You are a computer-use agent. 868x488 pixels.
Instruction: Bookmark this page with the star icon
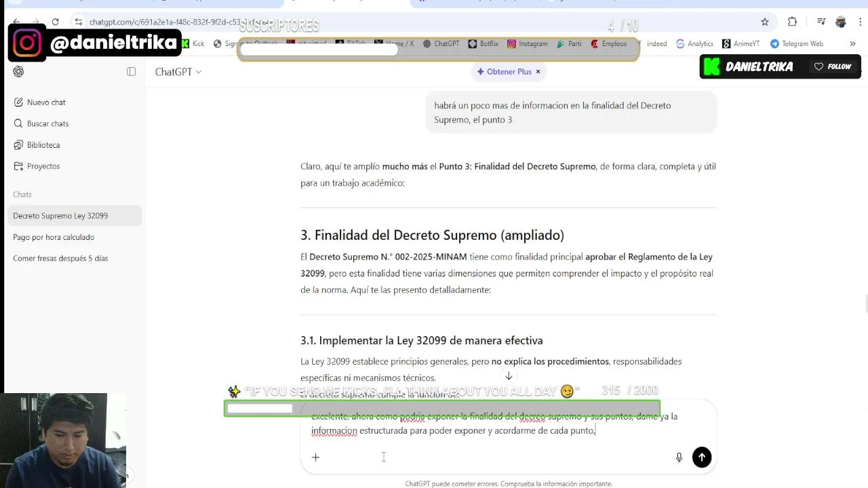coord(765,22)
